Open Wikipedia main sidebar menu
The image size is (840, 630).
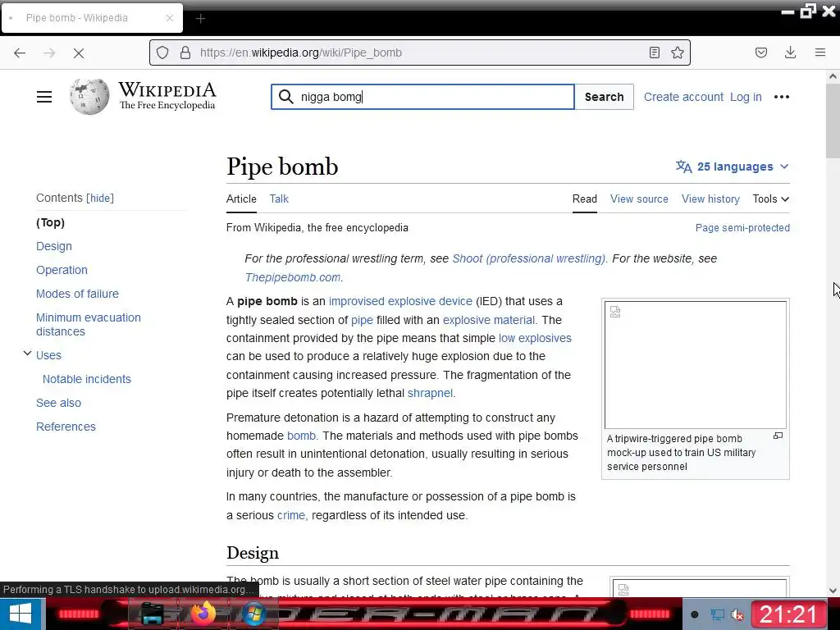pos(44,97)
